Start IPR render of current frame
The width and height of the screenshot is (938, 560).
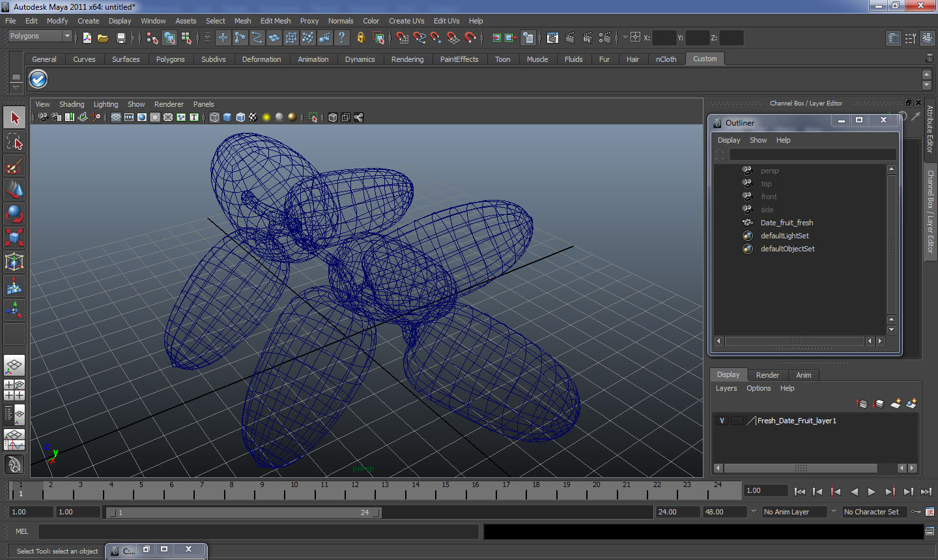click(x=587, y=38)
